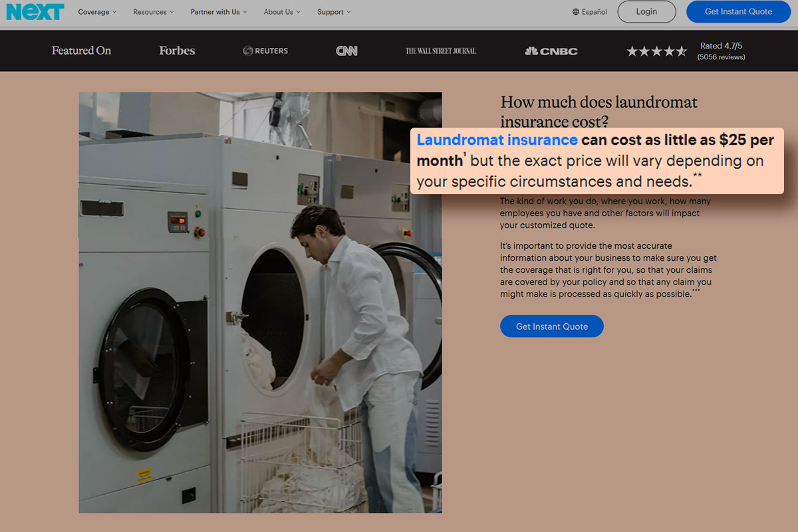Switch the site language to Español
The height and width of the screenshot is (532, 798).
[x=594, y=11]
